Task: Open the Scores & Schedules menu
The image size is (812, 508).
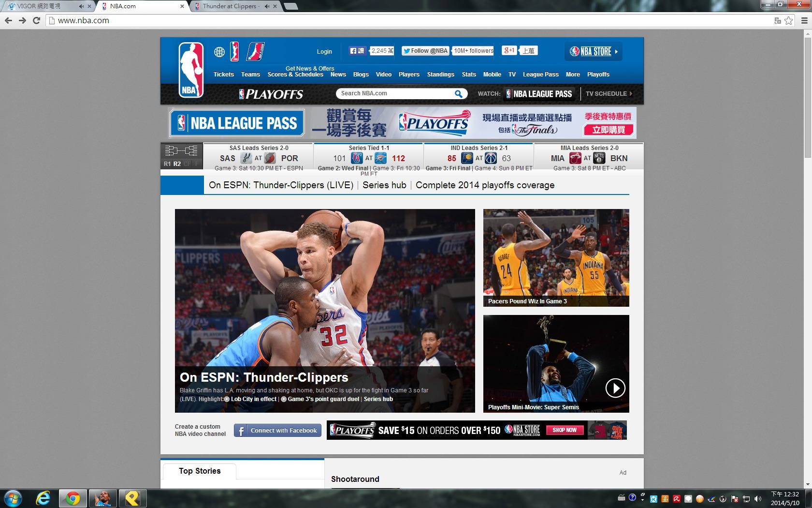Action: (x=295, y=75)
